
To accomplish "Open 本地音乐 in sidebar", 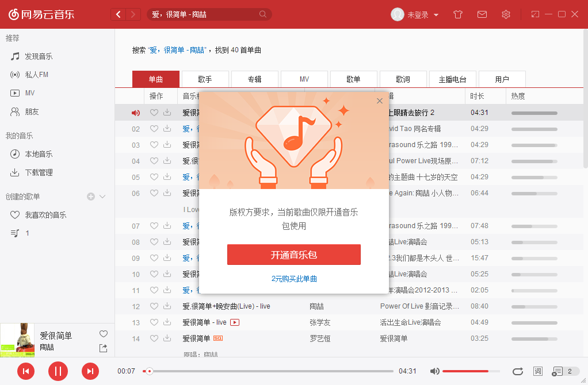I will 31,154.
